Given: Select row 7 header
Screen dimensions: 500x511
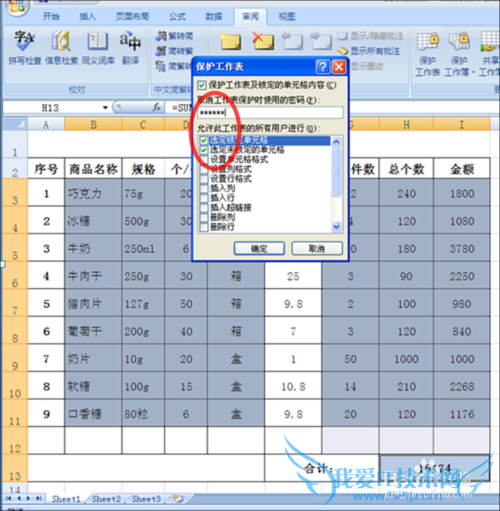Looking at the screenshot, I should (x=15, y=303).
